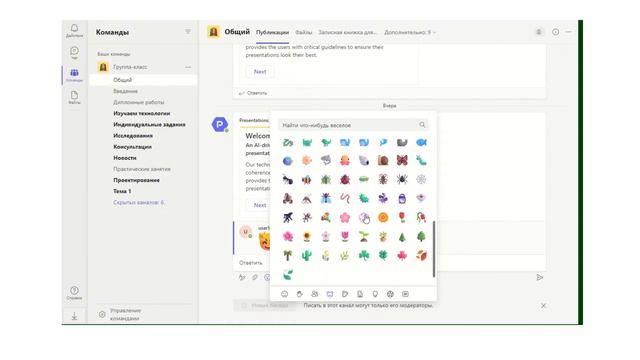The width and height of the screenshot is (640, 360).
Task: Click the emoji picker vertical scrollbar
Action: [433, 249]
